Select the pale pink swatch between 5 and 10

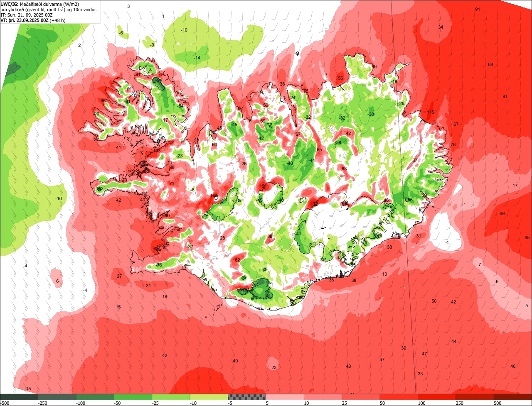click(x=285, y=397)
